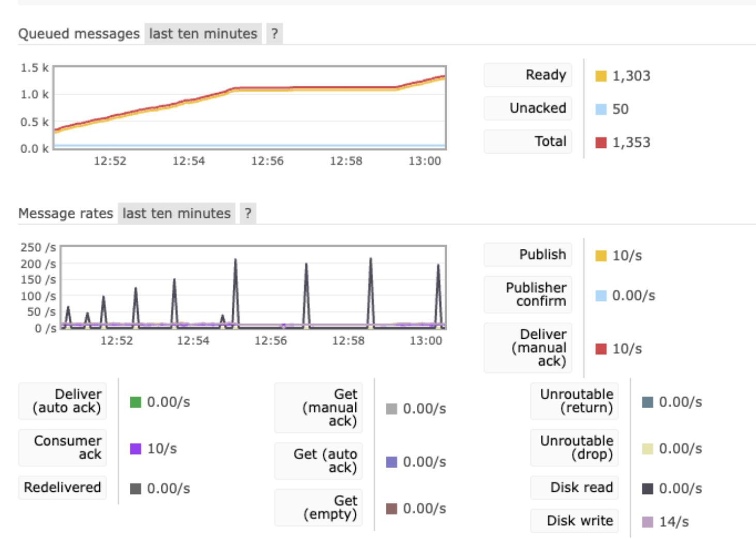
Task: Click the Publisher confirm legend button
Action: coord(528,295)
